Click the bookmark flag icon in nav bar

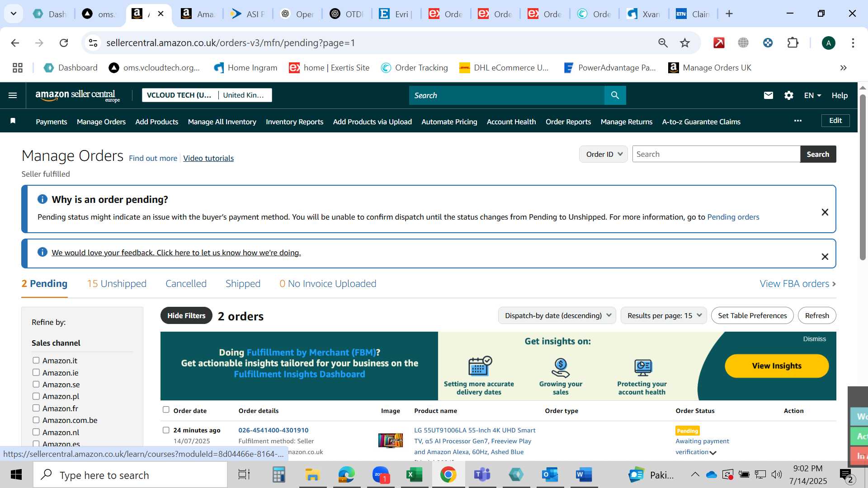tap(13, 121)
